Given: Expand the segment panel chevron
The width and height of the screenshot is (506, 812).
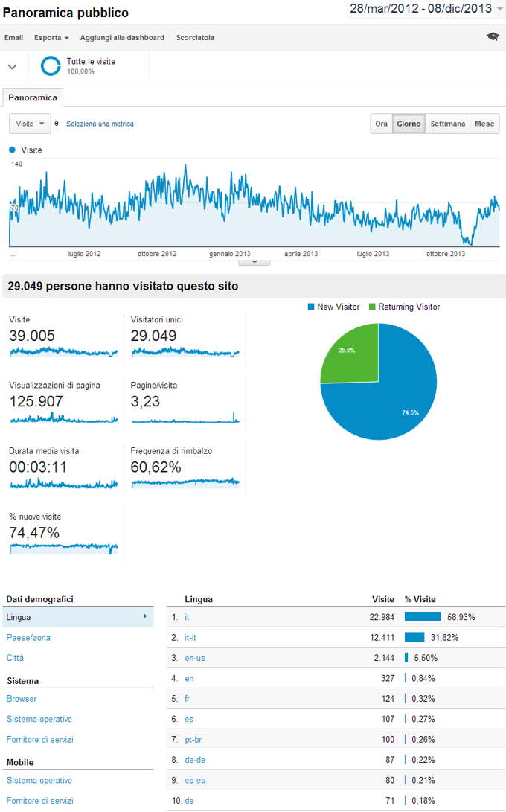Looking at the screenshot, I should [x=13, y=67].
